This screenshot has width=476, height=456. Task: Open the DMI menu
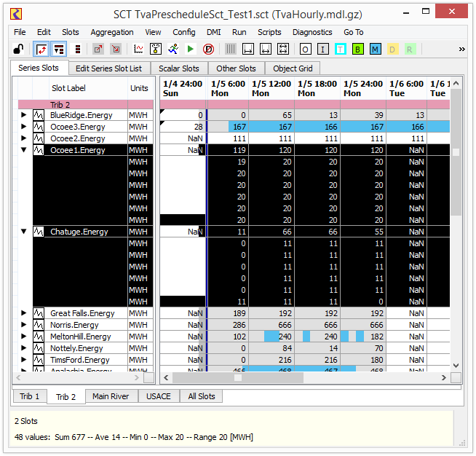point(214,32)
